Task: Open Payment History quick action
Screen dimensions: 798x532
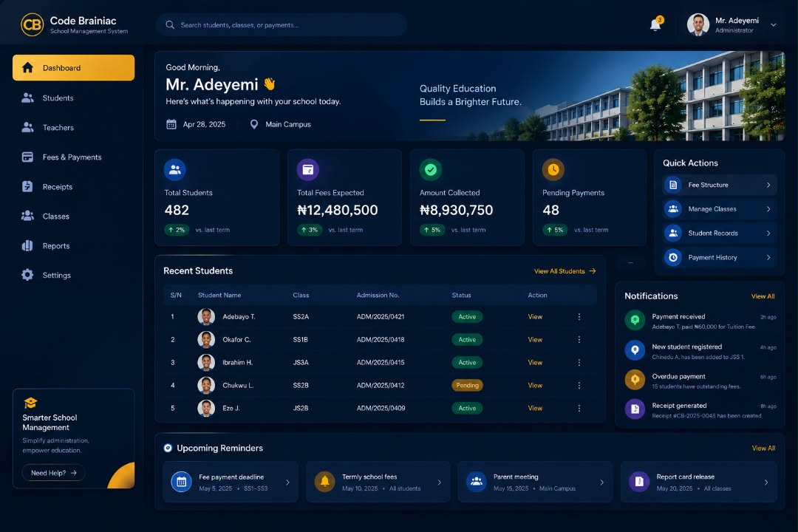Action: tap(720, 257)
